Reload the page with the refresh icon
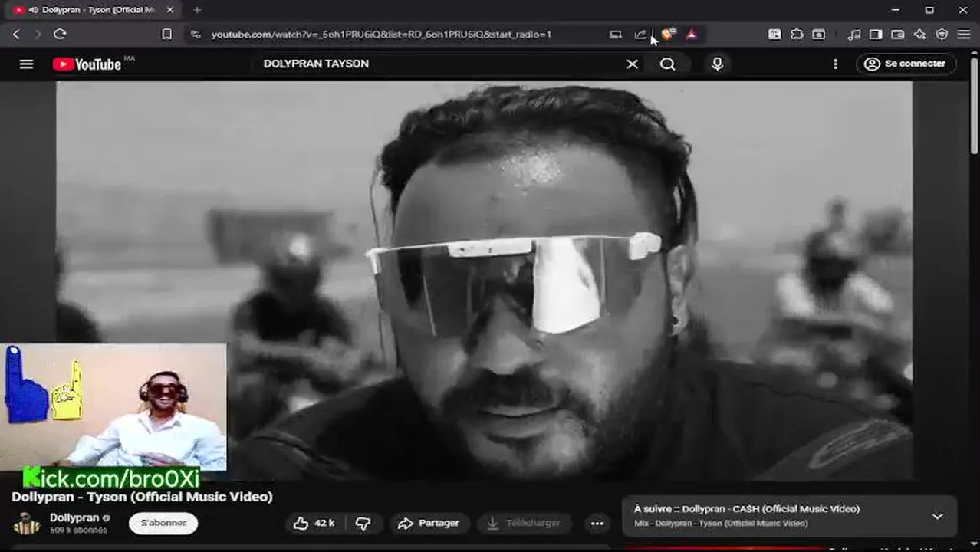 click(x=60, y=34)
